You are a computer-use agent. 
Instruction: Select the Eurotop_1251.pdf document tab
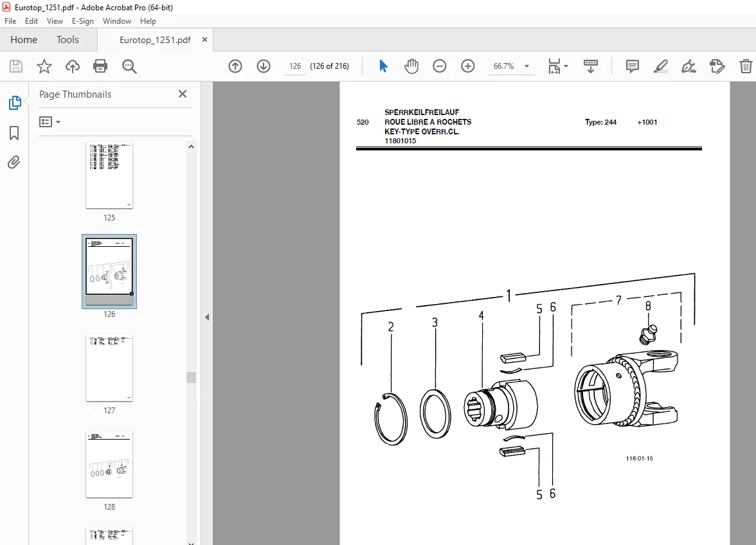pyautogui.click(x=155, y=40)
